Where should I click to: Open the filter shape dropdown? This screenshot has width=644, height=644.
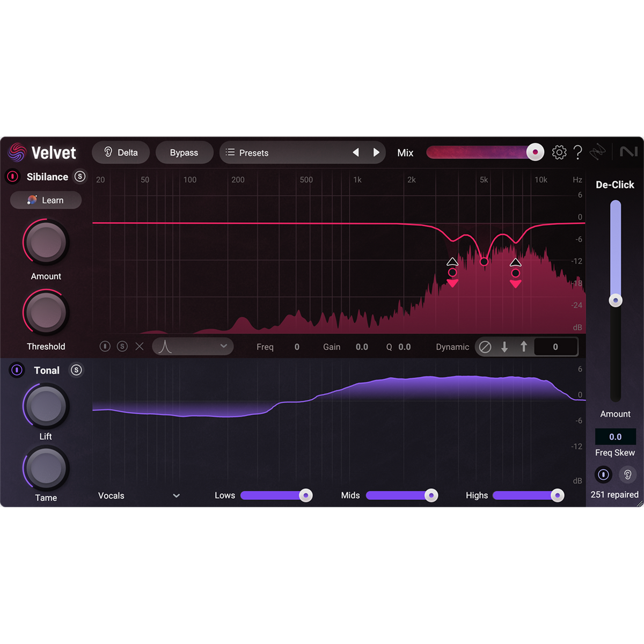tap(193, 347)
